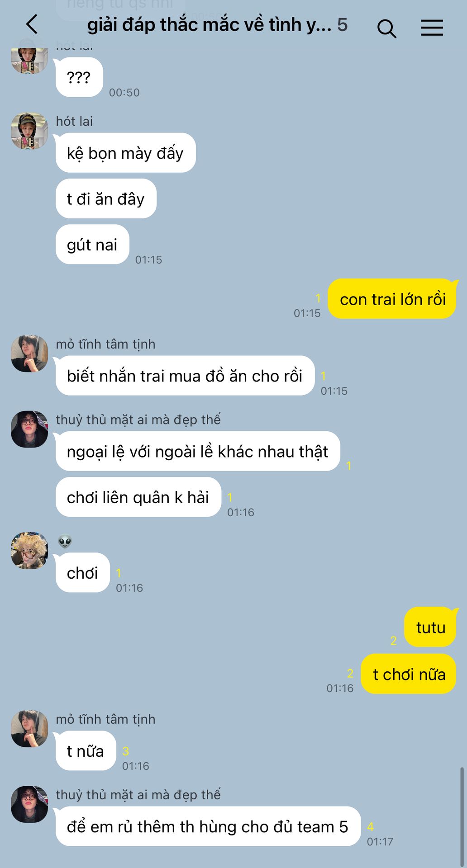467x868 pixels.
Task: Open the lower mỏ tĩnh tâm tịnh avatar
Action: 29,728
